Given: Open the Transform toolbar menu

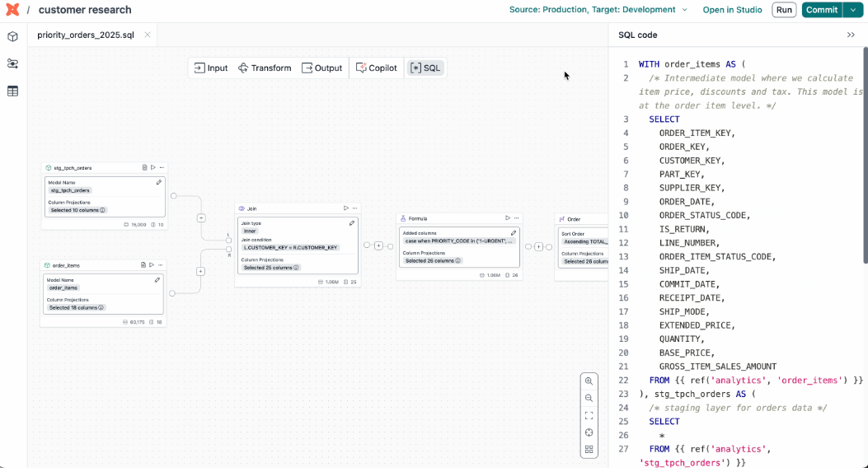Looking at the screenshot, I should click(x=265, y=68).
